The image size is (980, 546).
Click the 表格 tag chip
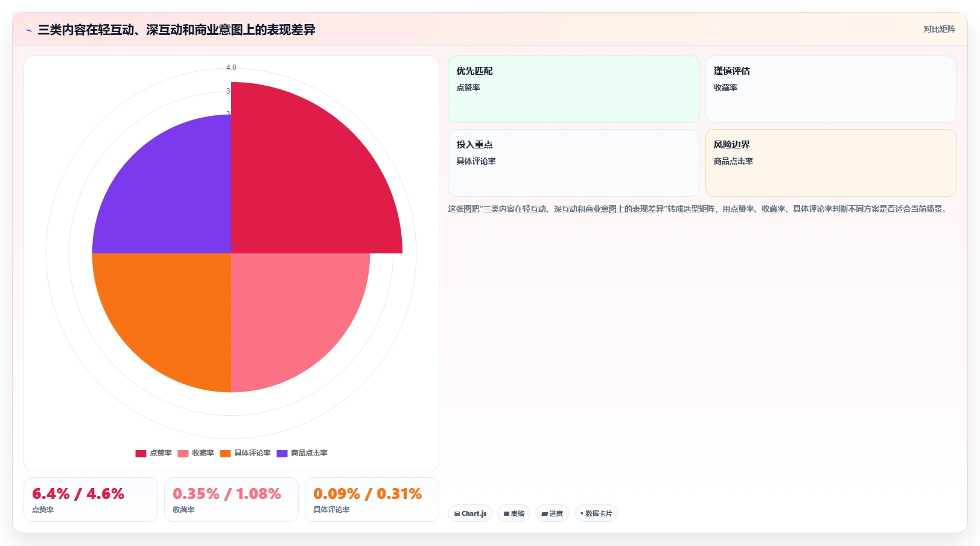(514, 513)
